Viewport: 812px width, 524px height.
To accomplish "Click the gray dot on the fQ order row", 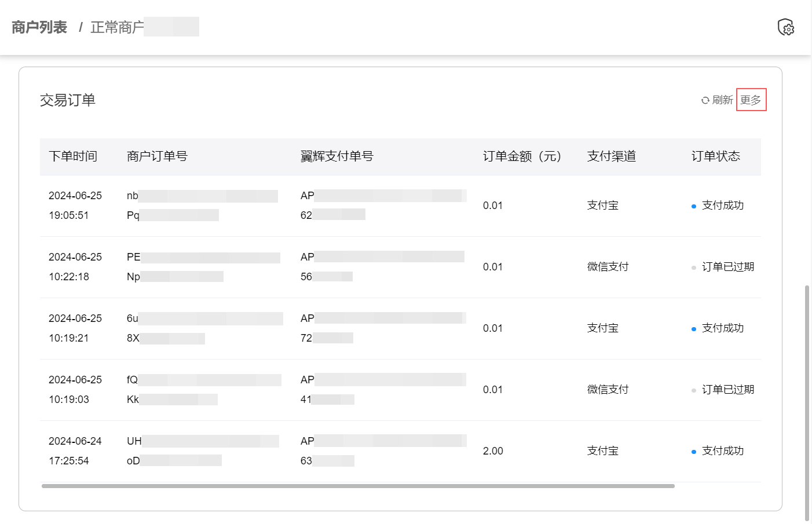I will [694, 389].
